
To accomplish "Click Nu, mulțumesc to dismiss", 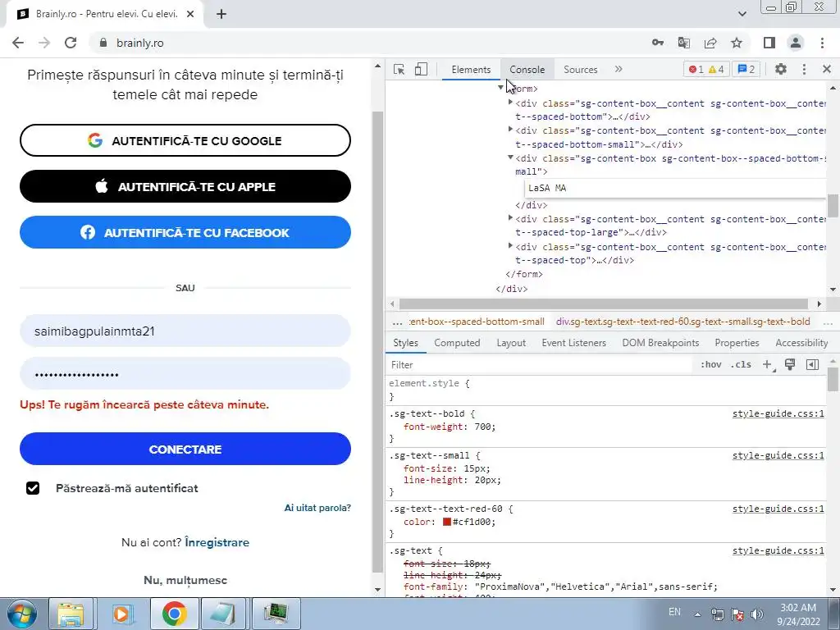I will 185,580.
